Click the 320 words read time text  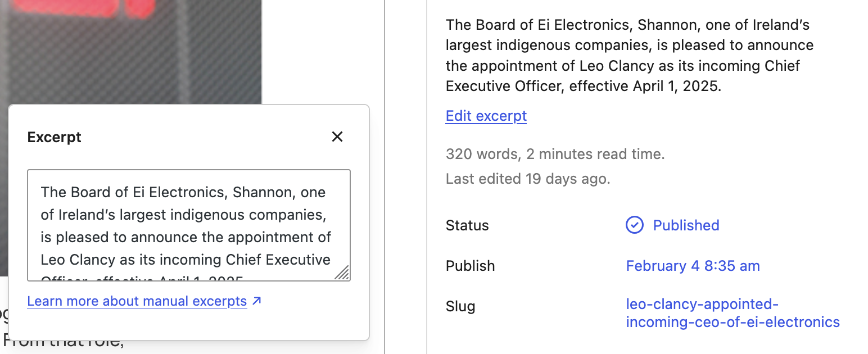555,154
